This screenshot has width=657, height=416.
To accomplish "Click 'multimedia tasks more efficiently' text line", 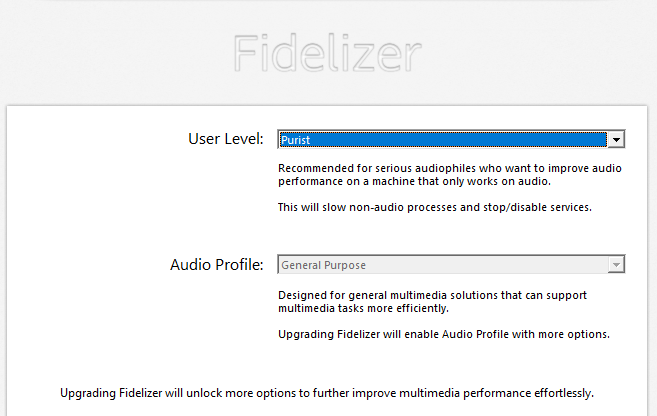I will pyautogui.click(x=363, y=308).
